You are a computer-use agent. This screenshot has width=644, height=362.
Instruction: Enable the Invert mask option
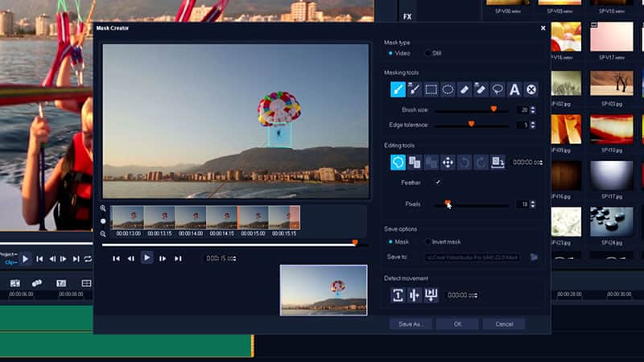[x=427, y=241]
